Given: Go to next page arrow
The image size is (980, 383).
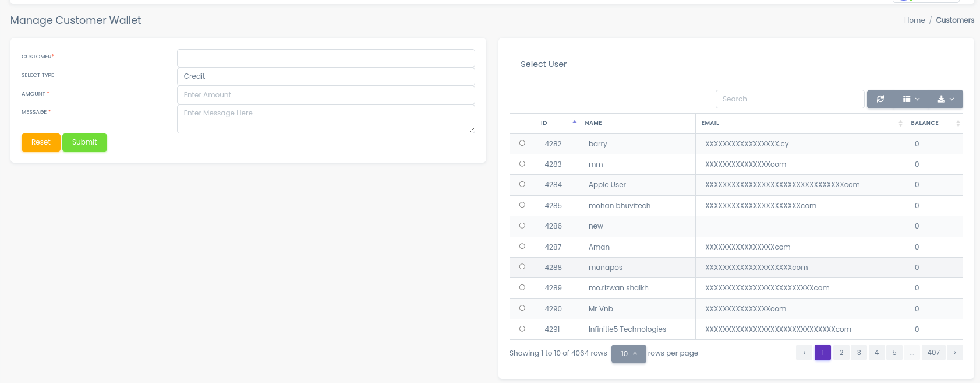Looking at the screenshot, I should click(955, 353).
